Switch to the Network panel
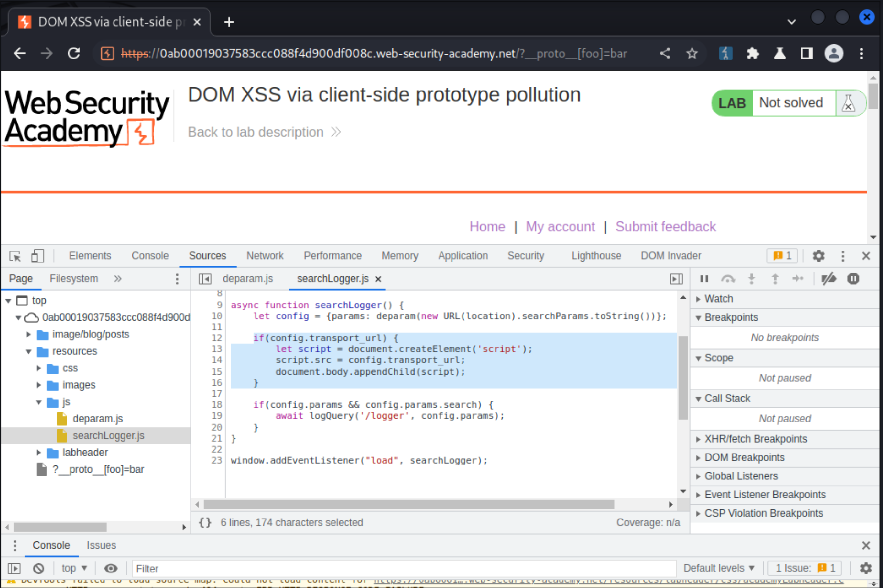 (x=265, y=256)
